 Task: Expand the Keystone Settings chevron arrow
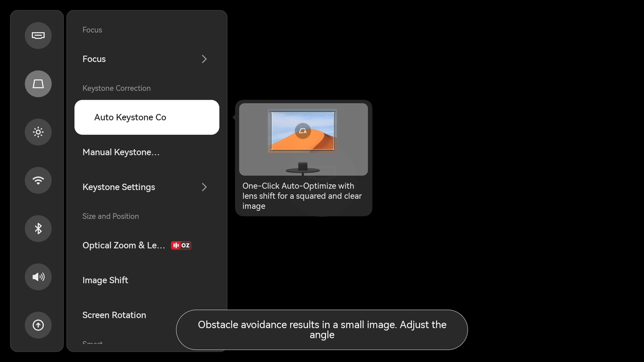point(204,187)
